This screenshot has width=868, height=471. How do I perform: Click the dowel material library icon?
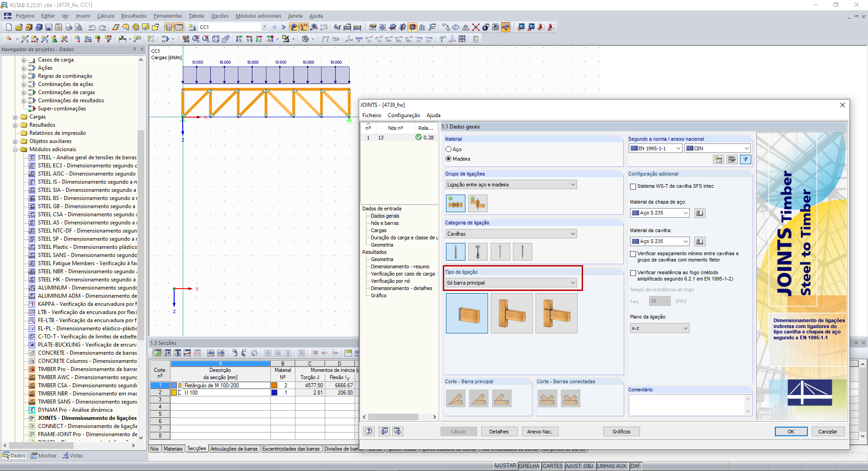699,242
